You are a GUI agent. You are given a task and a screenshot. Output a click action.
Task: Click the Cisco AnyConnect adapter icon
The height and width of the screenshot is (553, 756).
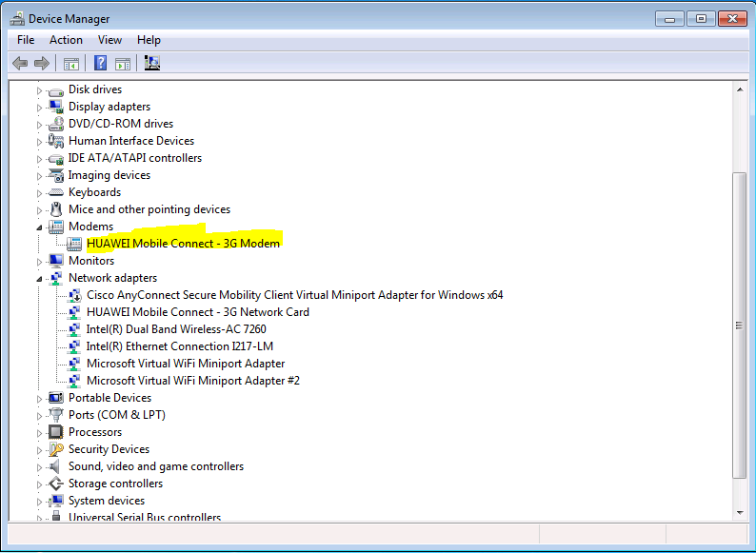[74, 296]
